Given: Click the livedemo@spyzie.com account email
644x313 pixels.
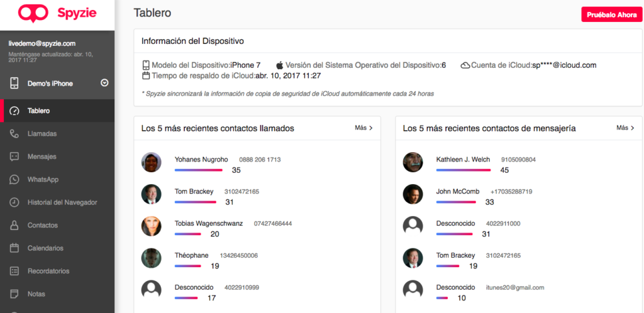Looking at the screenshot, I should (x=42, y=43).
